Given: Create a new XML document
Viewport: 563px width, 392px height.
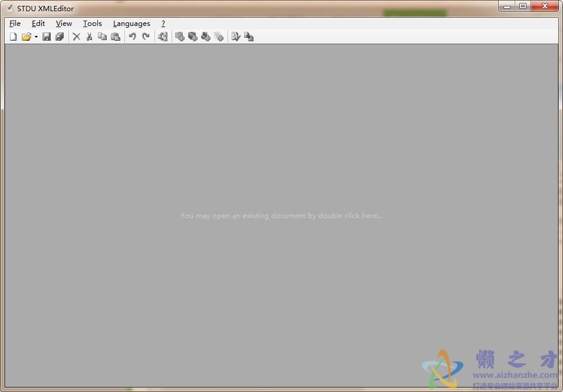Looking at the screenshot, I should coord(13,37).
